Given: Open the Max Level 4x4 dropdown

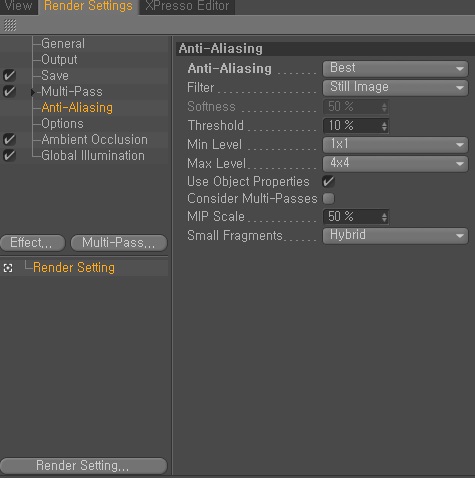Looking at the screenshot, I should 395,164.
